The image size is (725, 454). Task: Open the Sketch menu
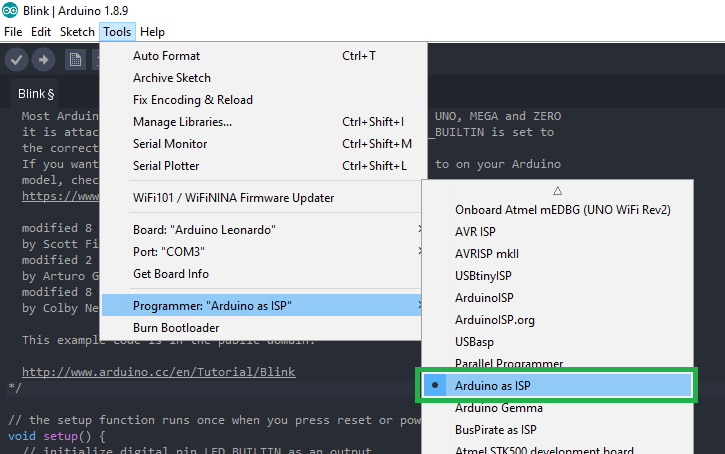[77, 32]
